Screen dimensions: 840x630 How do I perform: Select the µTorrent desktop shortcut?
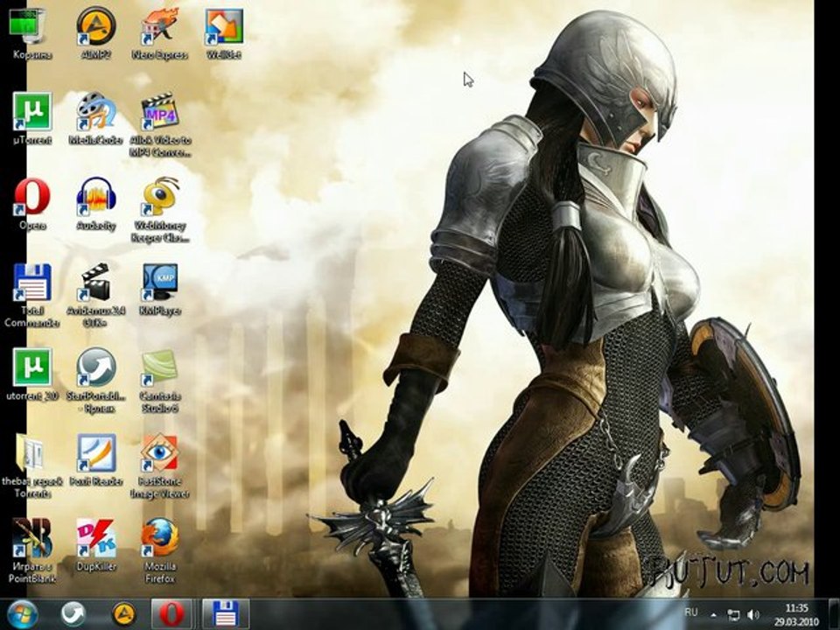tap(32, 118)
